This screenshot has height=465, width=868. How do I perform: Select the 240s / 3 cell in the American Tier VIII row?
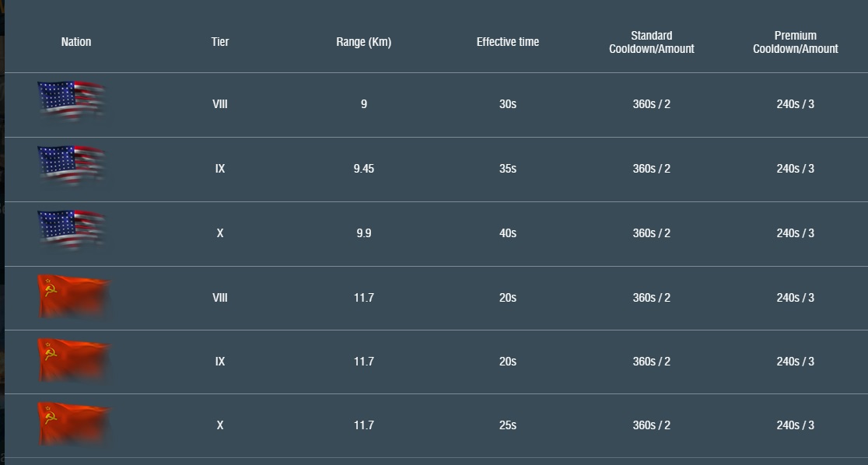pyautogui.click(x=795, y=104)
